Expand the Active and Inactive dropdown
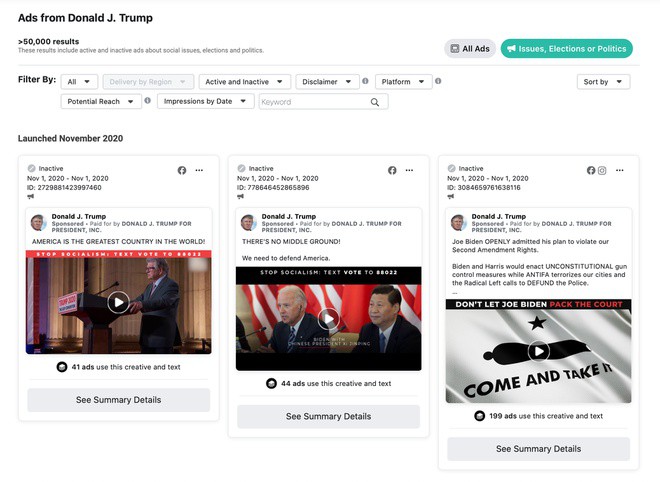 tap(244, 82)
